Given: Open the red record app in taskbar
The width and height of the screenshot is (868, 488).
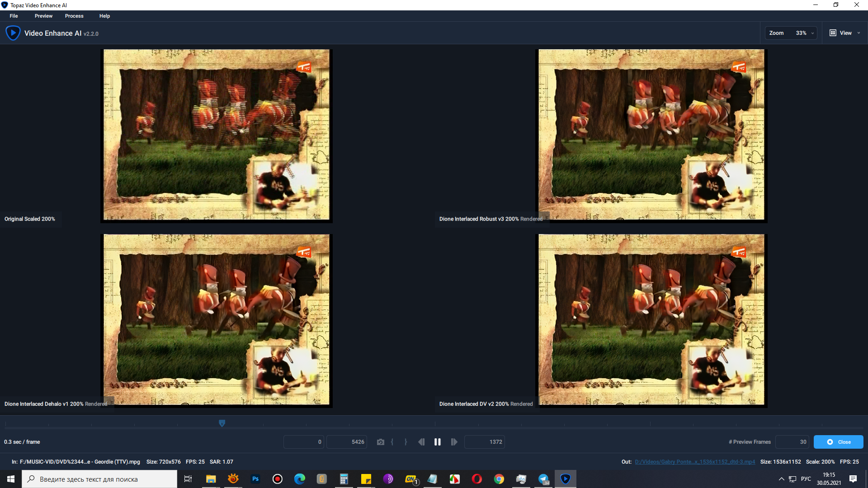Looking at the screenshot, I should [x=278, y=479].
